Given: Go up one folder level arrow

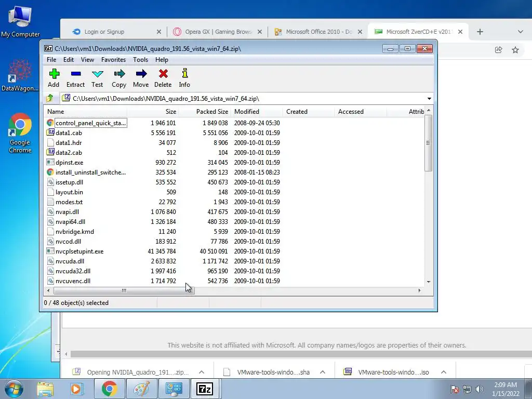Looking at the screenshot, I should 50,98.
